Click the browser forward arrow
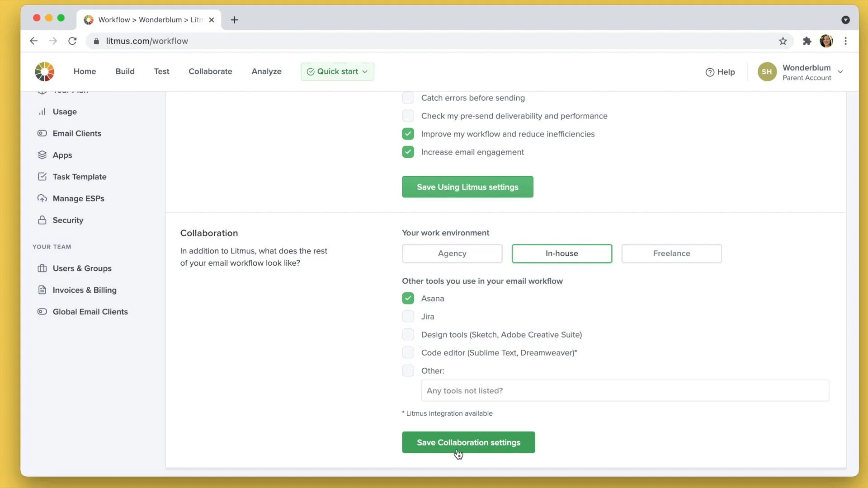 (x=53, y=41)
